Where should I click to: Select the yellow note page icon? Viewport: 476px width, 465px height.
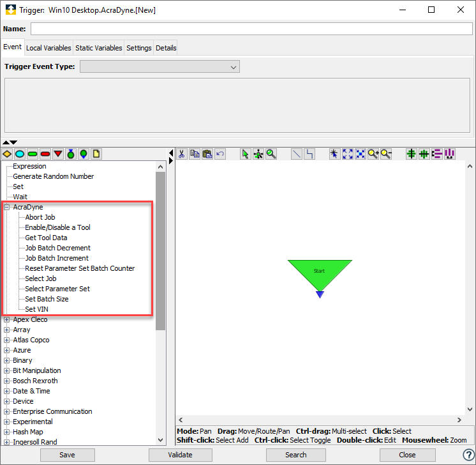coord(96,154)
